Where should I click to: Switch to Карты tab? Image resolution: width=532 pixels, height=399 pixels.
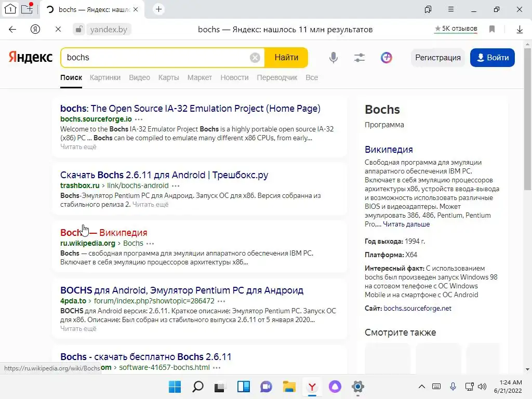[x=169, y=77]
